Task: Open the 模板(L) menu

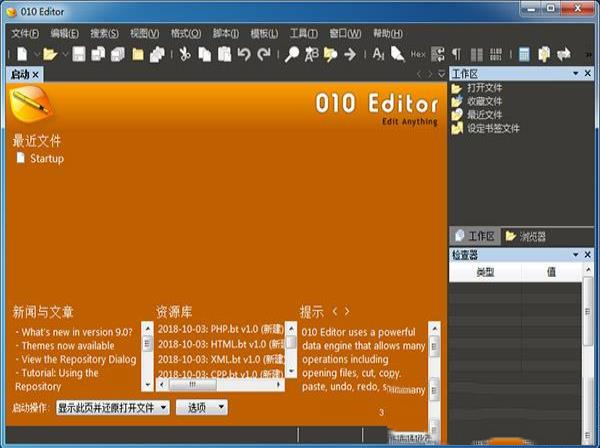Action: (263, 33)
